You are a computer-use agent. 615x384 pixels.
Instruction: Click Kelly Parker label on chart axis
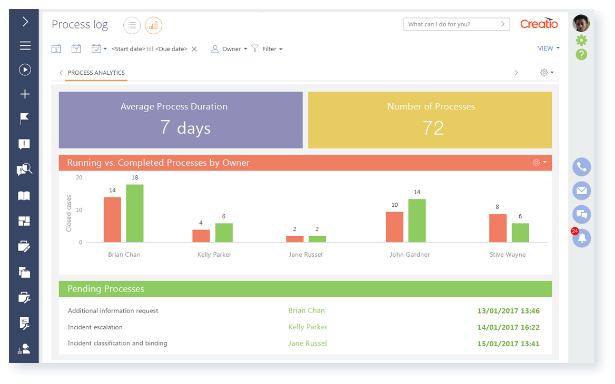[x=214, y=255]
